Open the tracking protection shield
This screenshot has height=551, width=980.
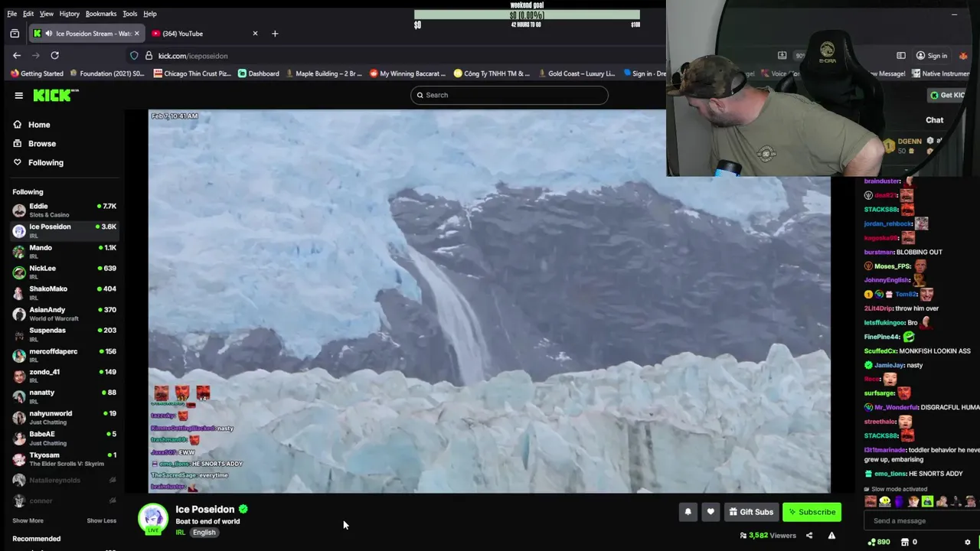tap(134, 55)
